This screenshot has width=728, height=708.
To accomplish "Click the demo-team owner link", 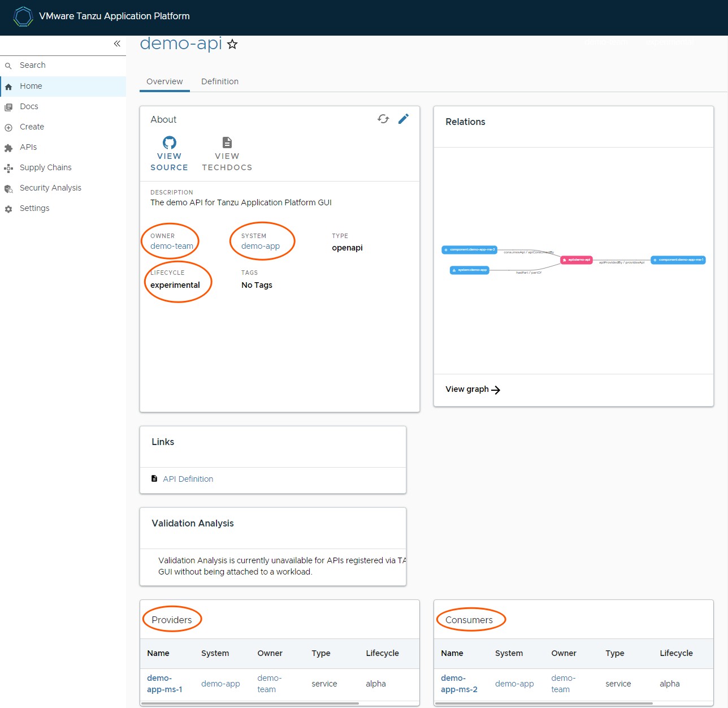I will [172, 247].
